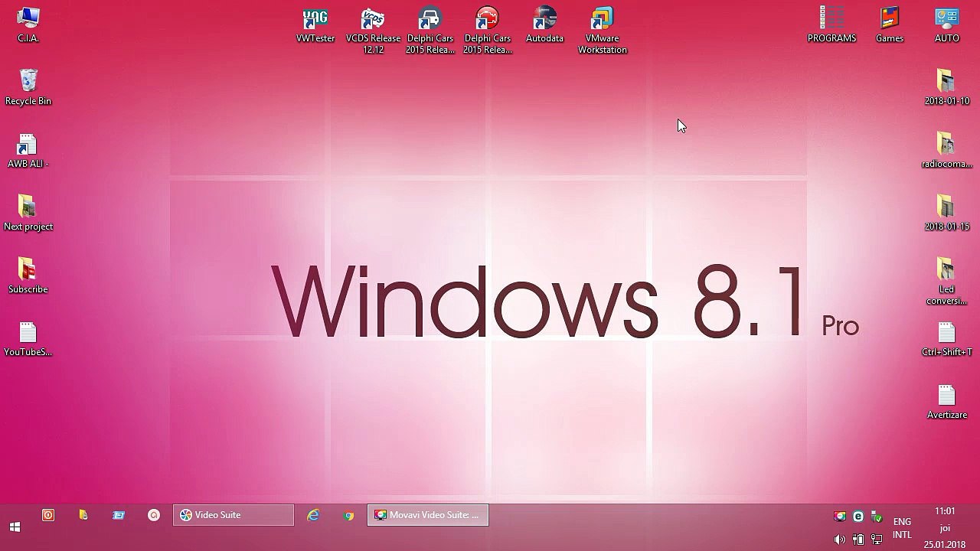This screenshot has width=980, height=551.
Task: Select the Ctrl+Shift+T text file
Action: pyautogui.click(x=947, y=338)
